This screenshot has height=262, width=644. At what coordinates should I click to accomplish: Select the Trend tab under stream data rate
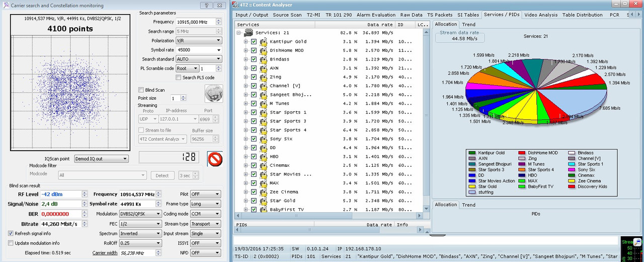click(x=468, y=24)
